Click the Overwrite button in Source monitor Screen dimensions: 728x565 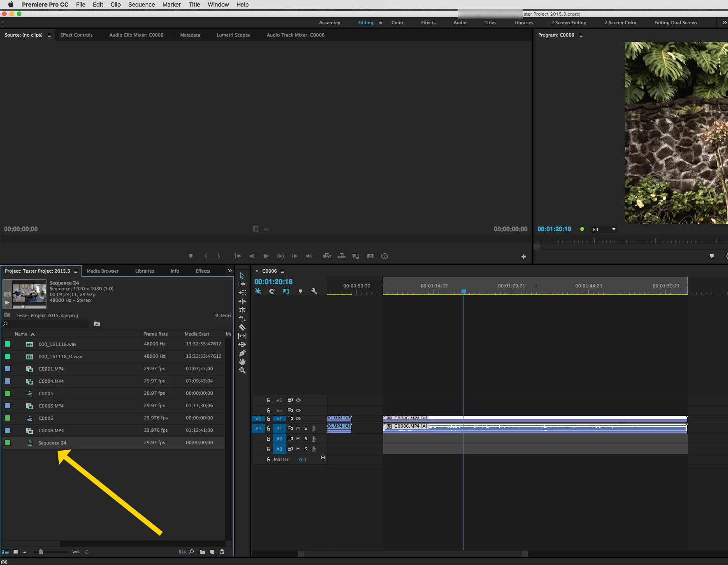341,256
